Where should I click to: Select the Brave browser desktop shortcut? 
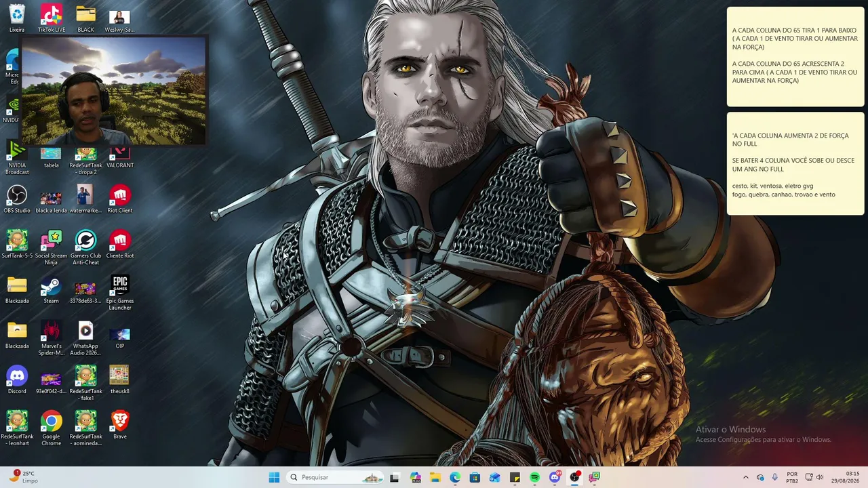pyautogui.click(x=119, y=425)
